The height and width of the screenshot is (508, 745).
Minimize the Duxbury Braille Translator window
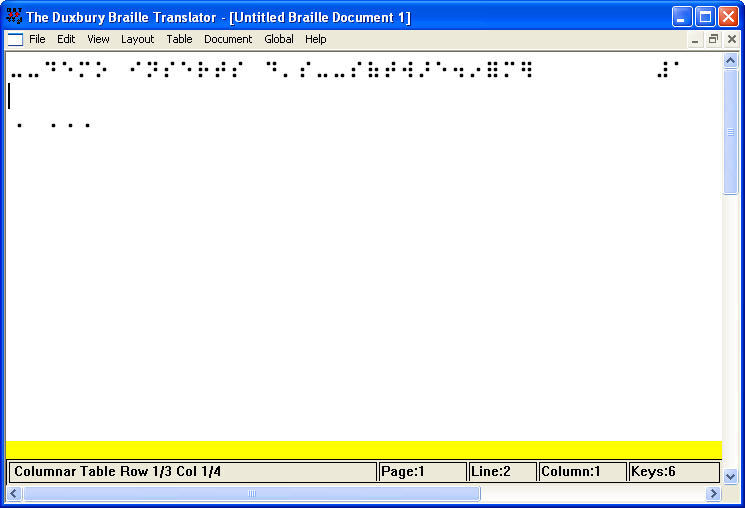682,17
